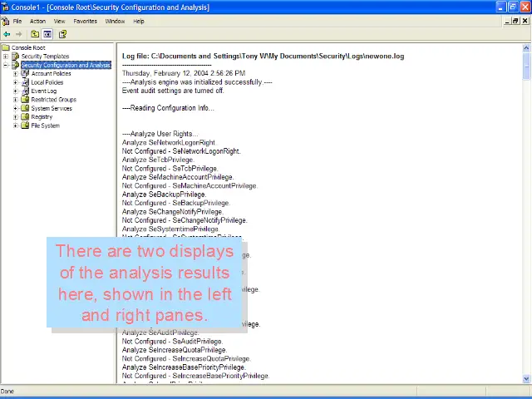Select File System in the console tree

click(45, 126)
